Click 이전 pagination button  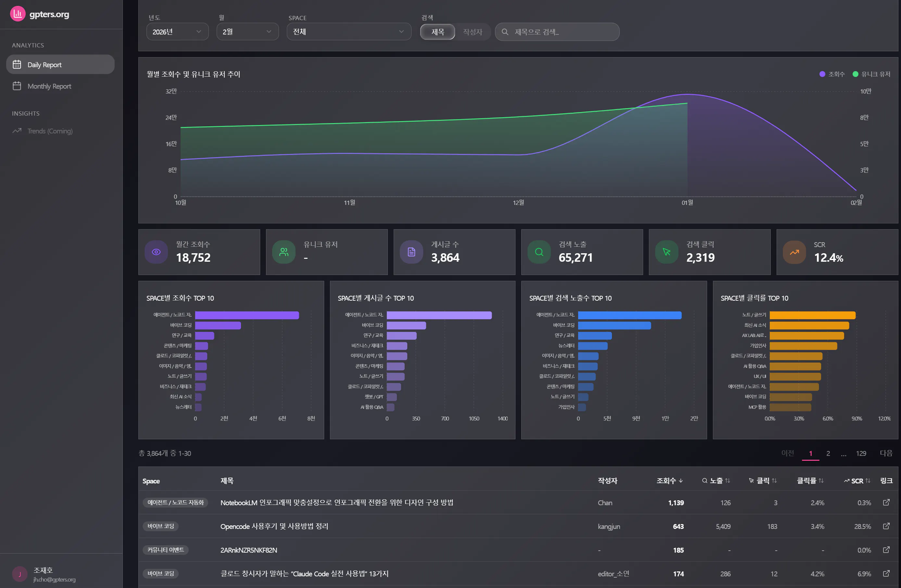coord(787,453)
